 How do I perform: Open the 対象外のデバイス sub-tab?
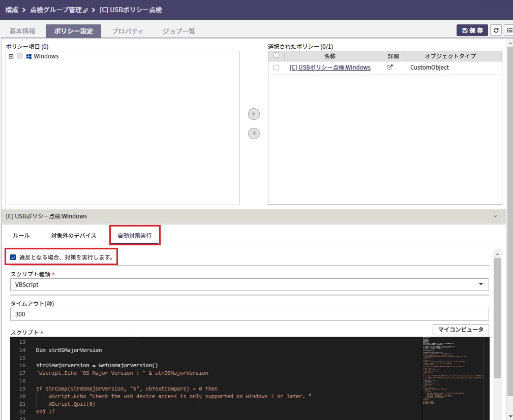(x=74, y=235)
